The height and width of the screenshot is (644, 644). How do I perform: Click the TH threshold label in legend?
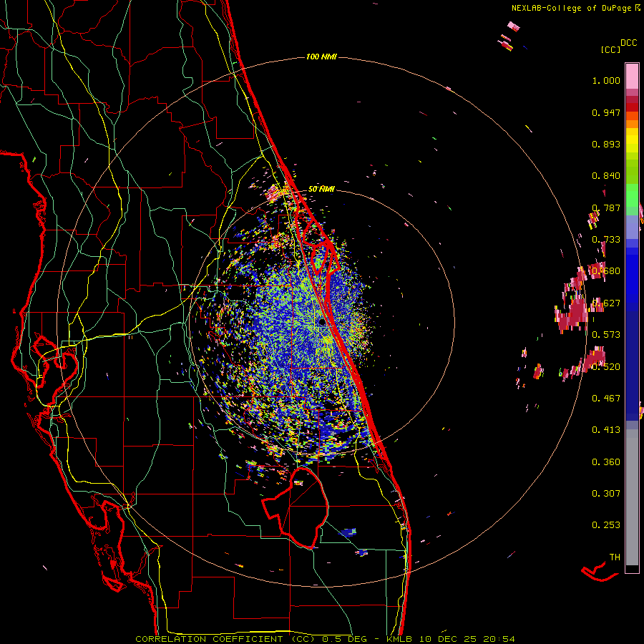[615, 557]
